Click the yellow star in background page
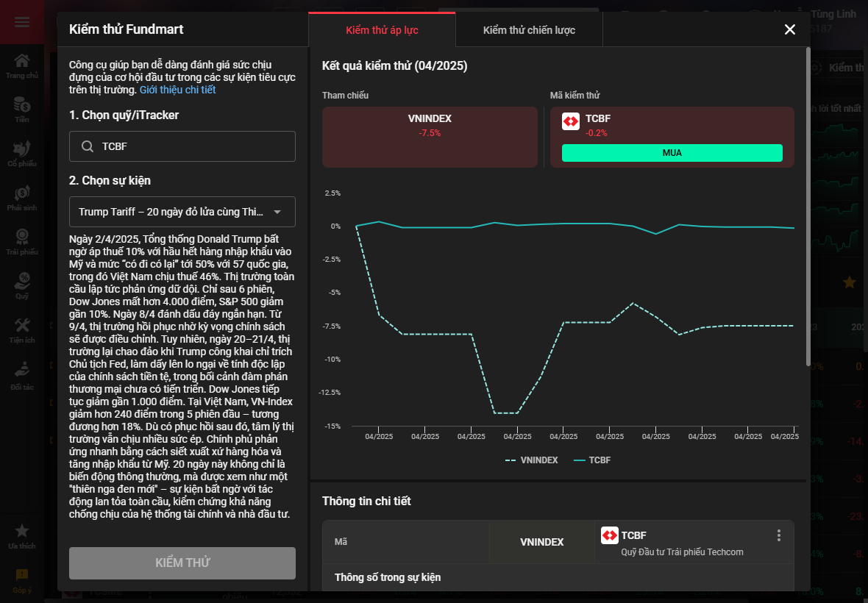This screenshot has height=603, width=868. (849, 282)
